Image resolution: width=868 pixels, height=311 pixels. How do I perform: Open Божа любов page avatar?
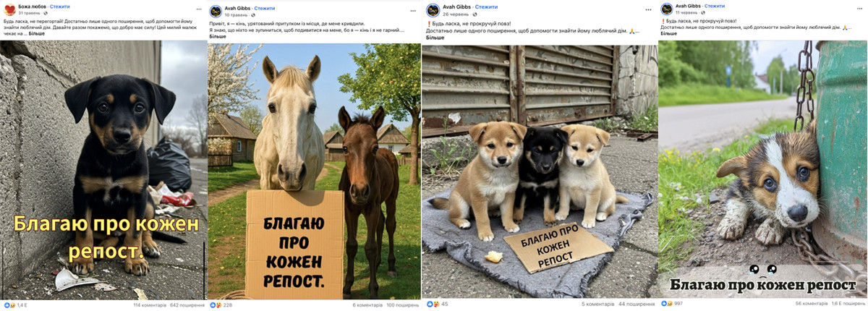(9, 10)
